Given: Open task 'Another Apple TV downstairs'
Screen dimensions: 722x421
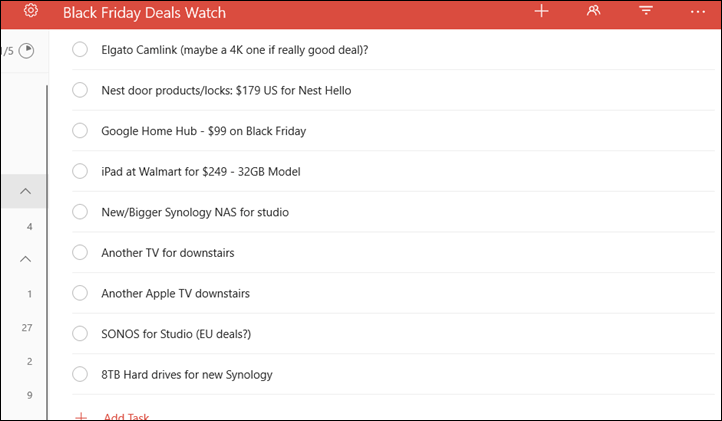Looking at the screenshot, I should pos(175,293).
